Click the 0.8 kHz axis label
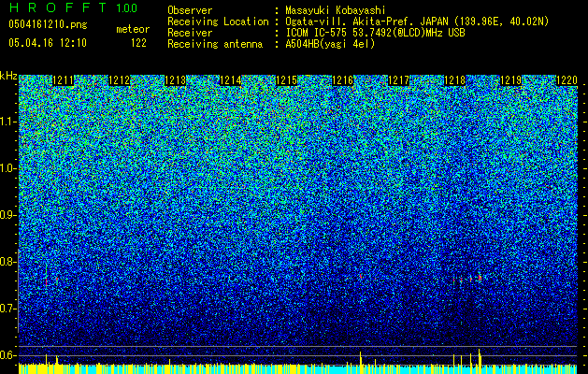 click(x=7, y=262)
